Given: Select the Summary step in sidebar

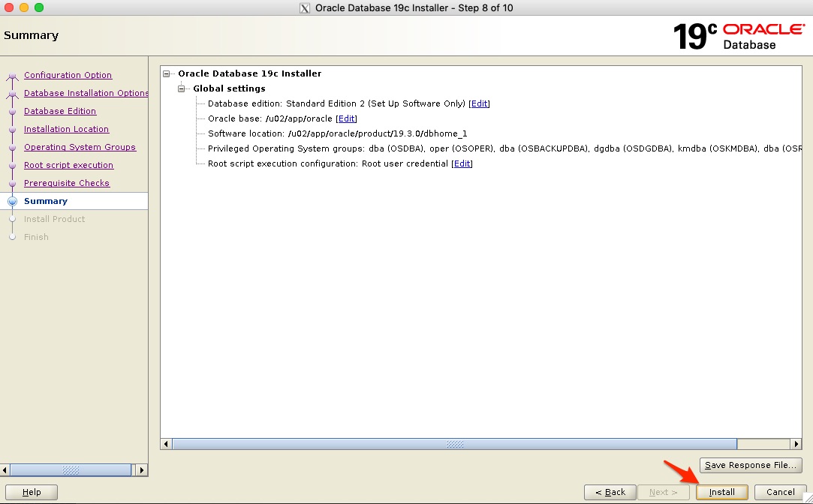Looking at the screenshot, I should (x=46, y=201).
